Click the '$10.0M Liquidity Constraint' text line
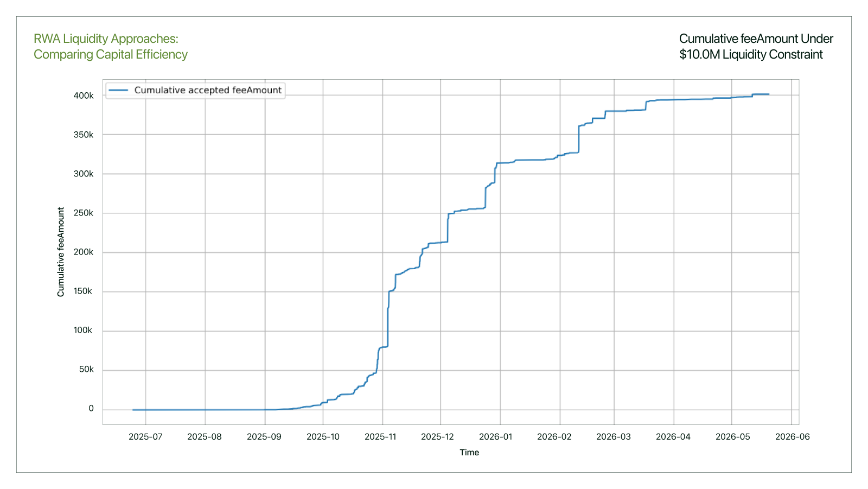 751,55
